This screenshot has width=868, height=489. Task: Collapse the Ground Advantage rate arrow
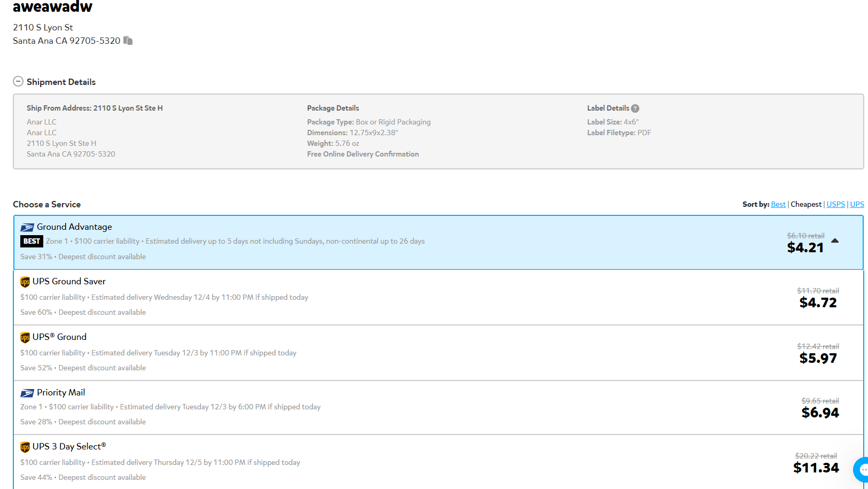835,241
